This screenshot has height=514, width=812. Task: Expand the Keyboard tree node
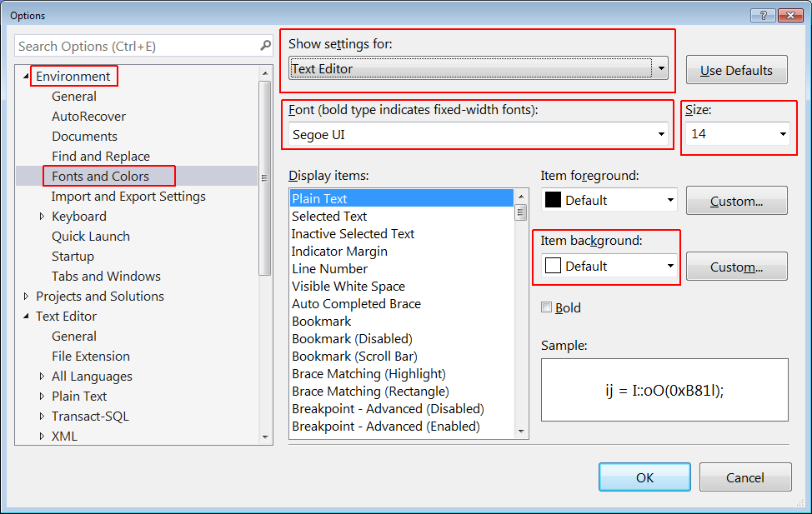click(x=43, y=217)
